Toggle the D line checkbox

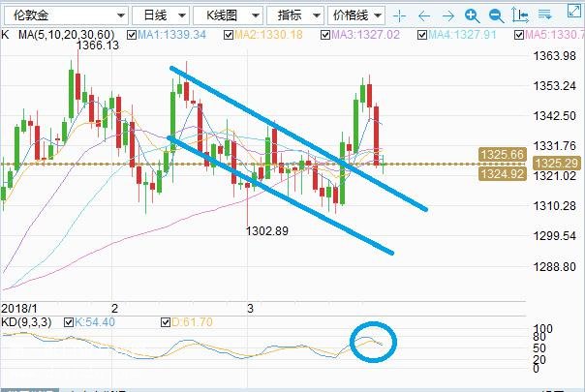coord(166,322)
